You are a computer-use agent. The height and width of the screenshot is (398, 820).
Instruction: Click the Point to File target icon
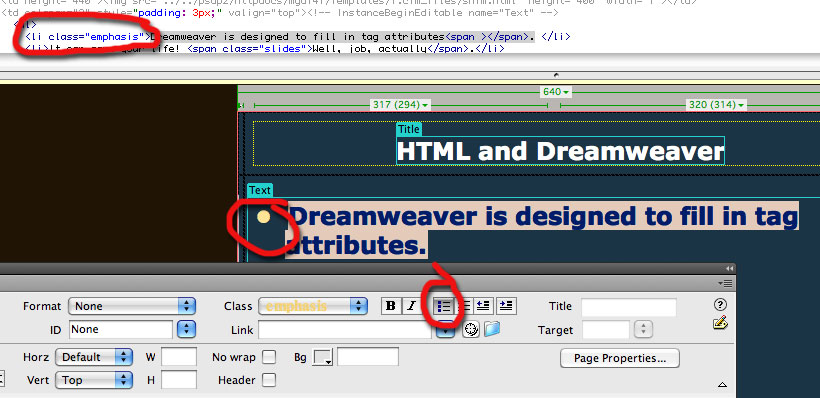tap(471, 330)
